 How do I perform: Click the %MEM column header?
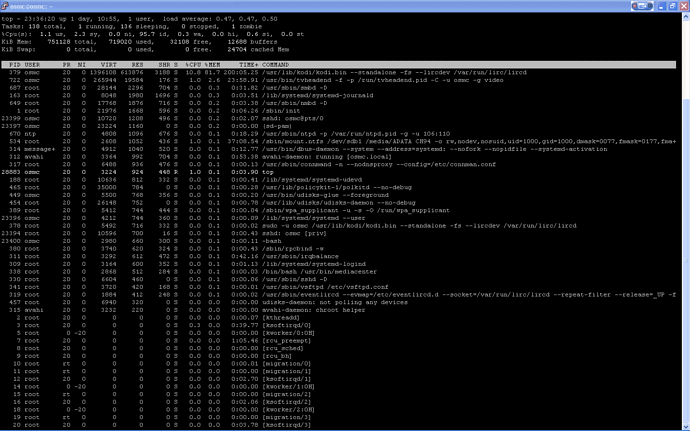(212, 65)
